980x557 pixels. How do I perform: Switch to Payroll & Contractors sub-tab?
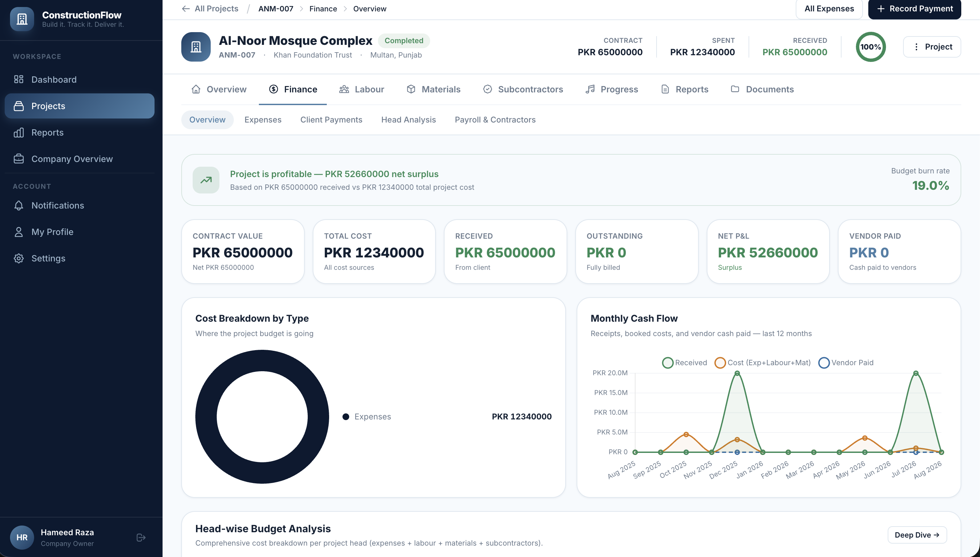click(x=495, y=120)
